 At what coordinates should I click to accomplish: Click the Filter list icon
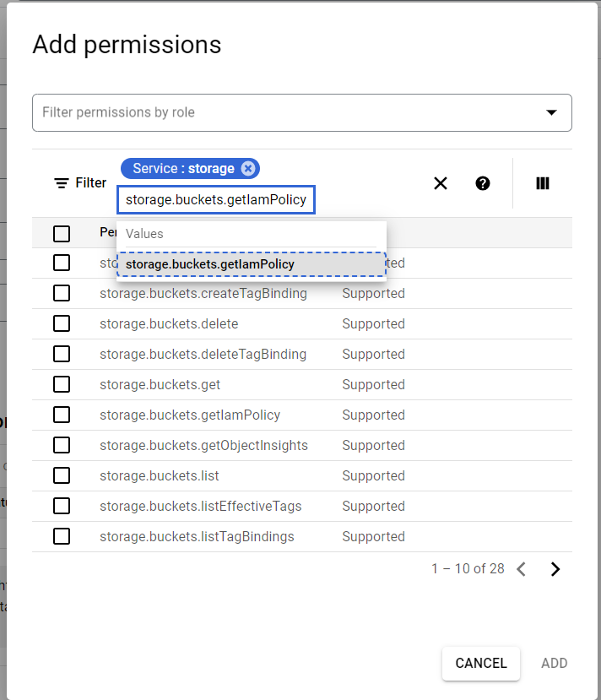click(62, 183)
